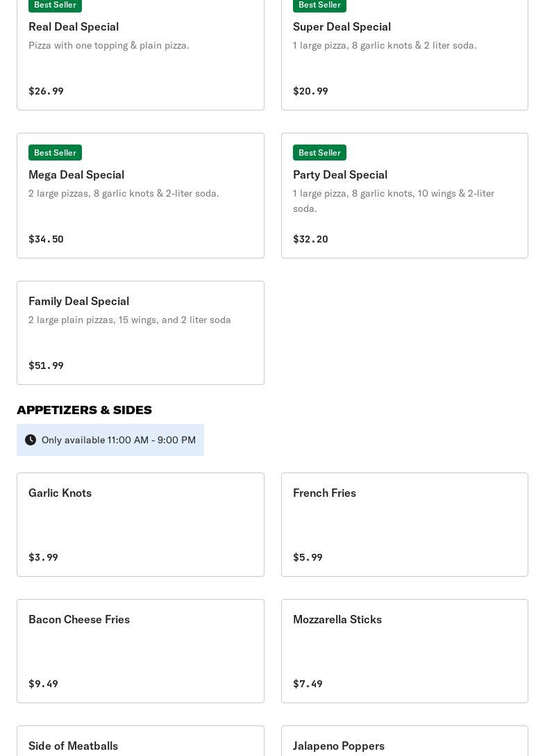Open Side of Meatballs item
545x756 pixels.
140,741
